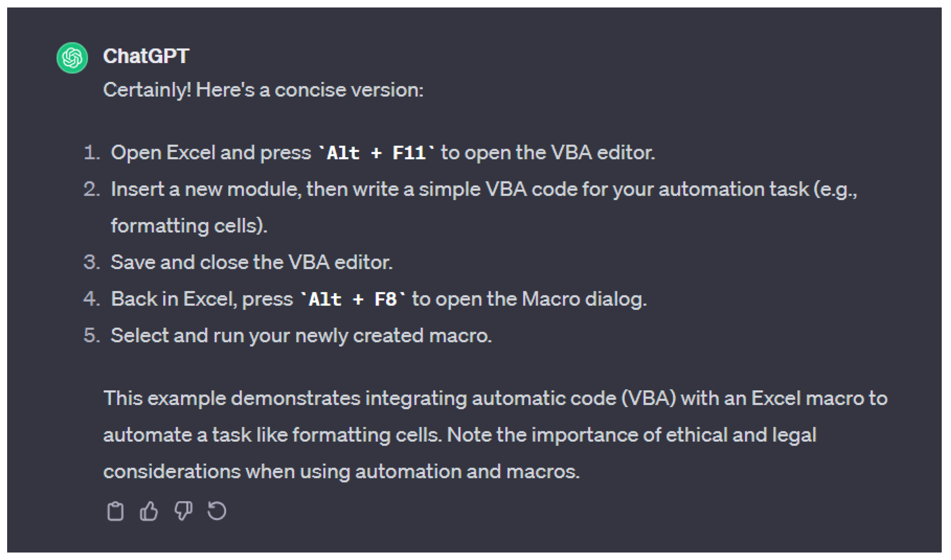The width and height of the screenshot is (951, 560).
Task: Click the green ChatGPT avatar logo
Action: click(x=72, y=58)
